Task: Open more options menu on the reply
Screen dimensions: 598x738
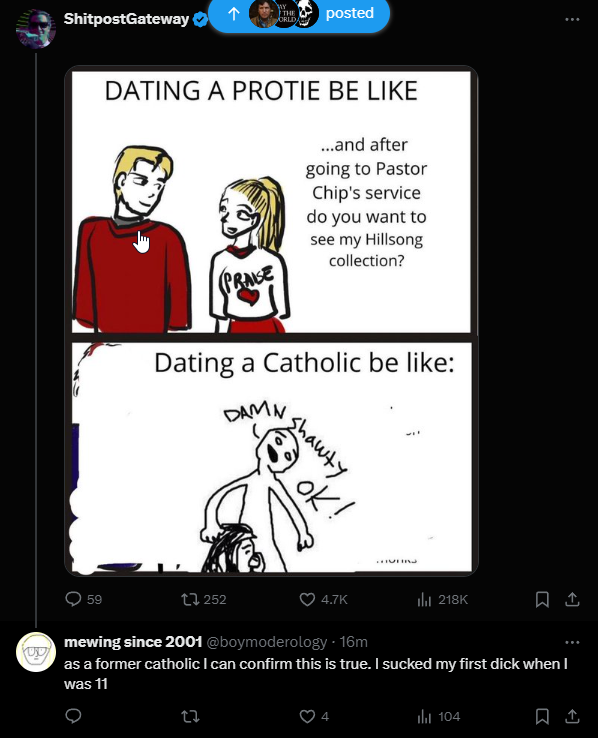Action: click(572, 642)
